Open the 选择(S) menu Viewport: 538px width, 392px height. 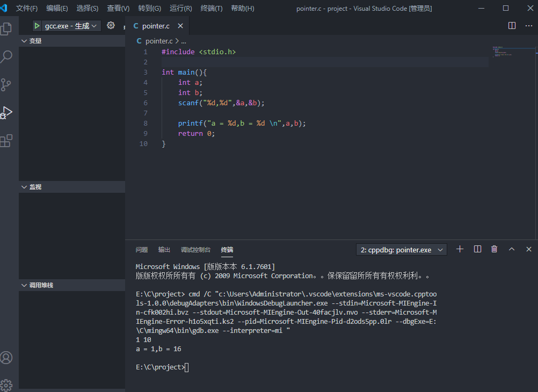click(87, 8)
